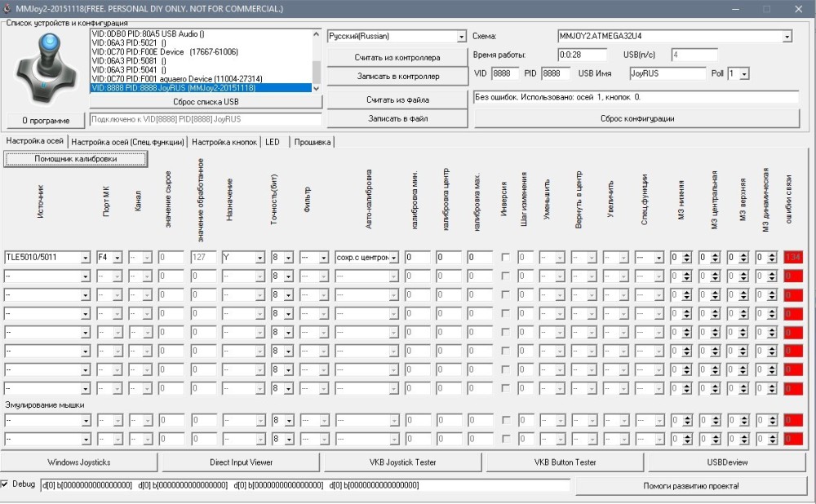Image resolution: width=816 pixels, height=504 pixels.
Task: Click the MMJoy2 app icon in title bar
Action: (8, 8)
